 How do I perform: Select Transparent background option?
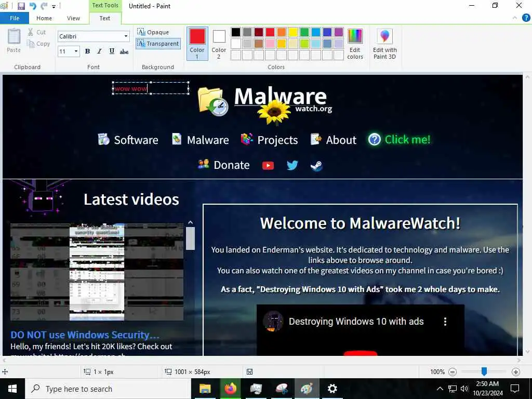[x=158, y=44]
